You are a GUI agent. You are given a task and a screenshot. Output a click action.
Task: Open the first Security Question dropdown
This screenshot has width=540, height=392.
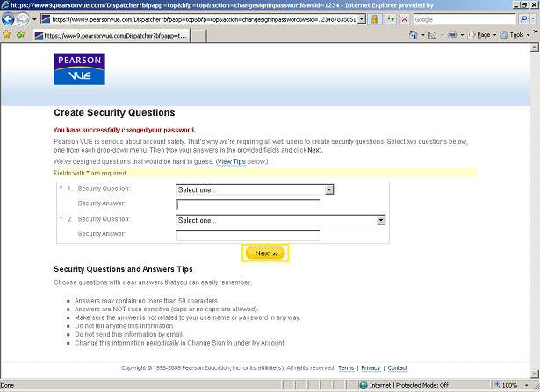pyautogui.click(x=255, y=189)
